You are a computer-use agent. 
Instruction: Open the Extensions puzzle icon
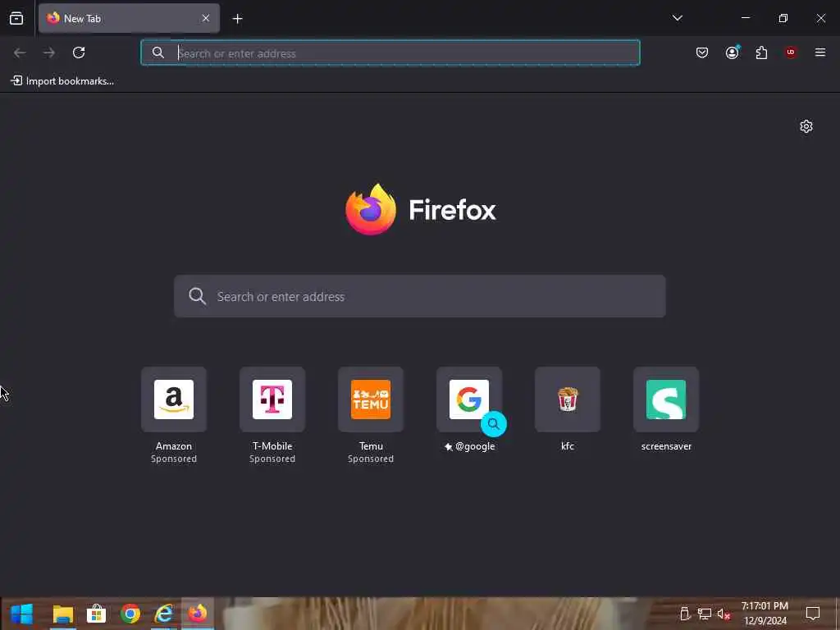pos(761,52)
